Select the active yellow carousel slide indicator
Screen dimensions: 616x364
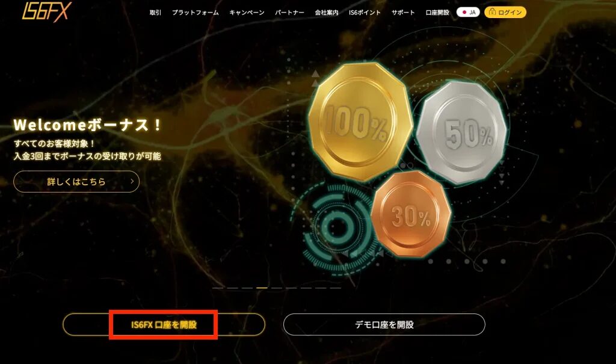(262, 288)
